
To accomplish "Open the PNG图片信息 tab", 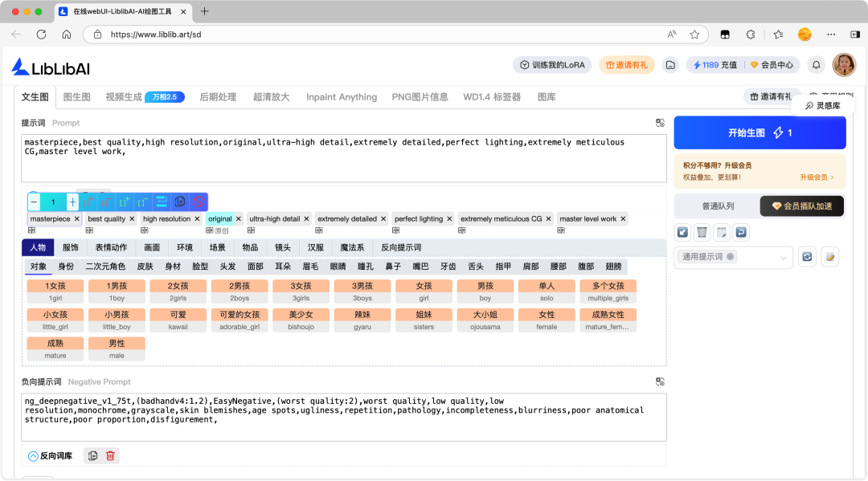I will 420,96.
